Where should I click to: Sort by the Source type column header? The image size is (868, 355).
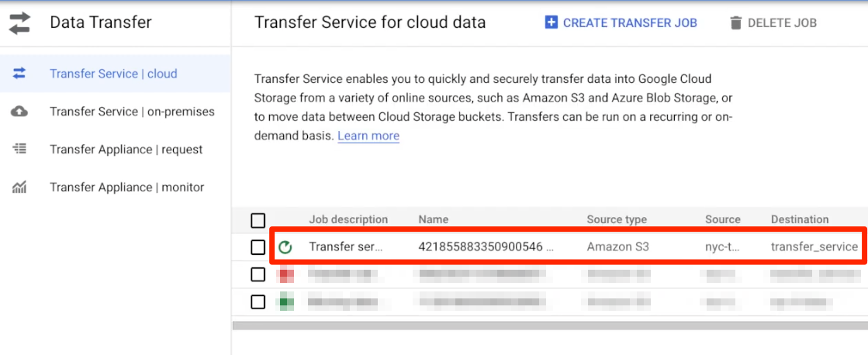coord(617,219)
